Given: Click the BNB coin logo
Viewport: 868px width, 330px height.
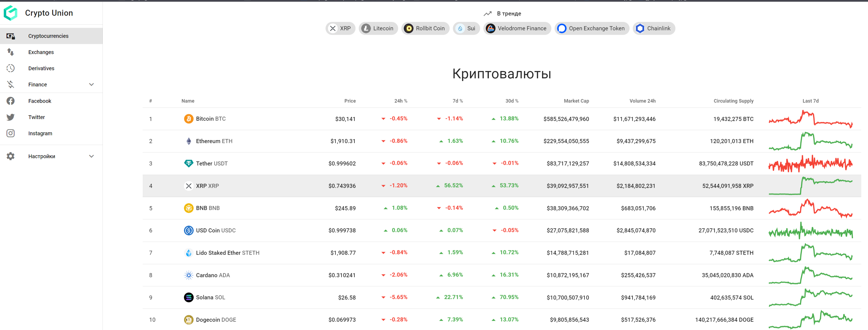Looking at the screenshot, I should pos(189,208).
